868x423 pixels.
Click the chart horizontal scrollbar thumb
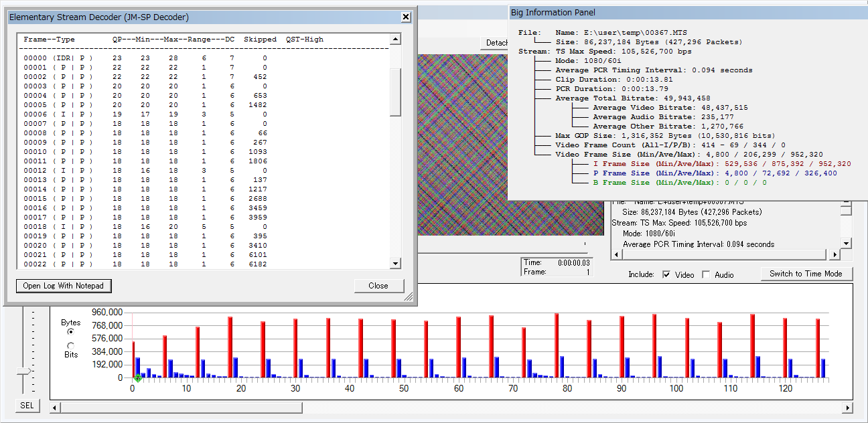point(181,408)
